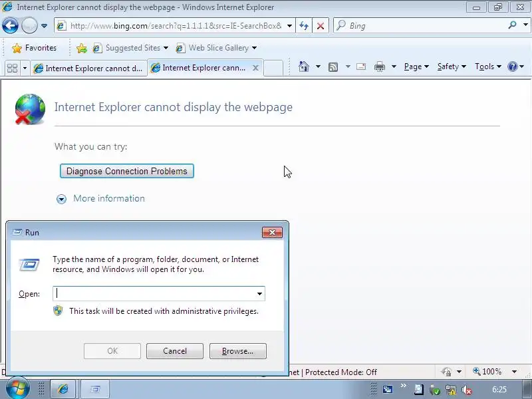
Task: Open the recent pages dropdown arrow
Action: [x=44, y=26]
